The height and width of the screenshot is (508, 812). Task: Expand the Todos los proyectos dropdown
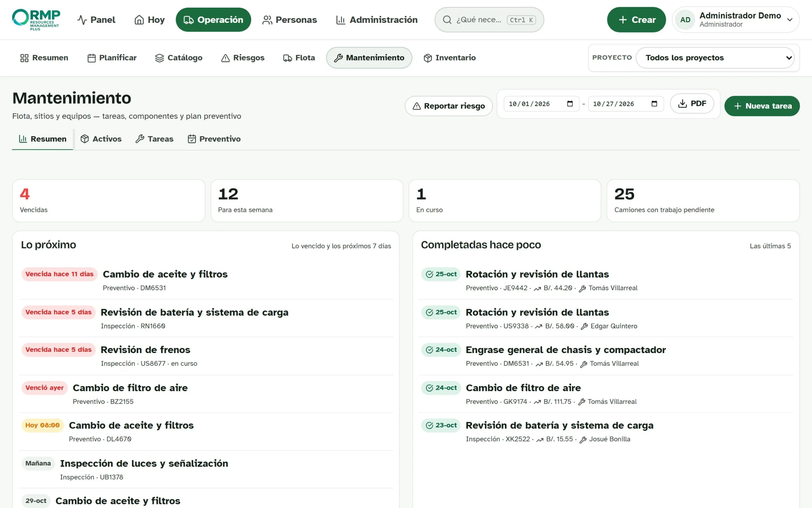click(x=715, y=58)
